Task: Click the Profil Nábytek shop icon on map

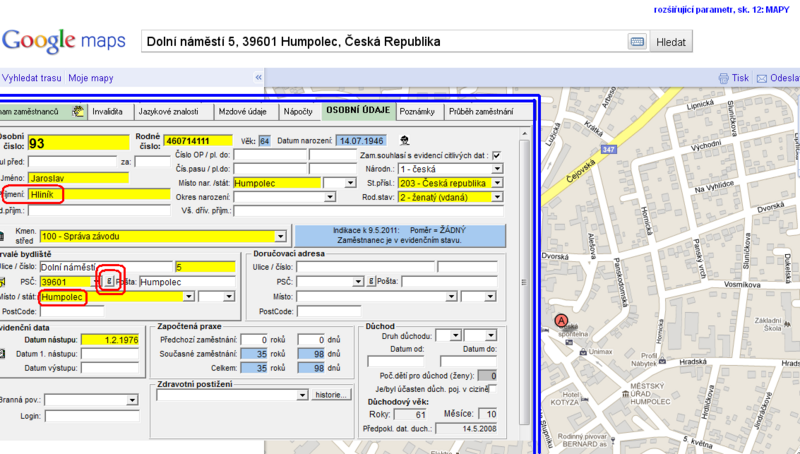Action: 662,361
